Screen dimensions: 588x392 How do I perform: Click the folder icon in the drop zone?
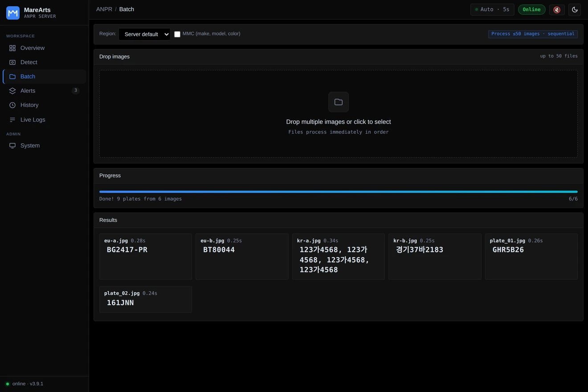pyautogui.click(x=339, y=102)
